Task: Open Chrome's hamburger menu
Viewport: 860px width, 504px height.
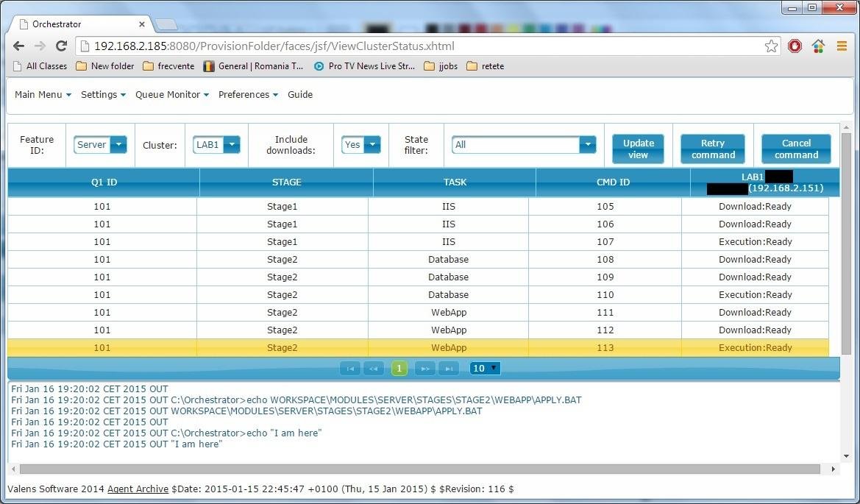Action: point(842,46)
